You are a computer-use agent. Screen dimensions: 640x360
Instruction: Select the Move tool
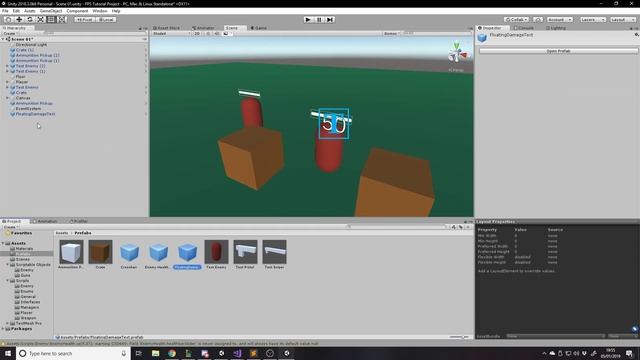click(x=19, y=20)
